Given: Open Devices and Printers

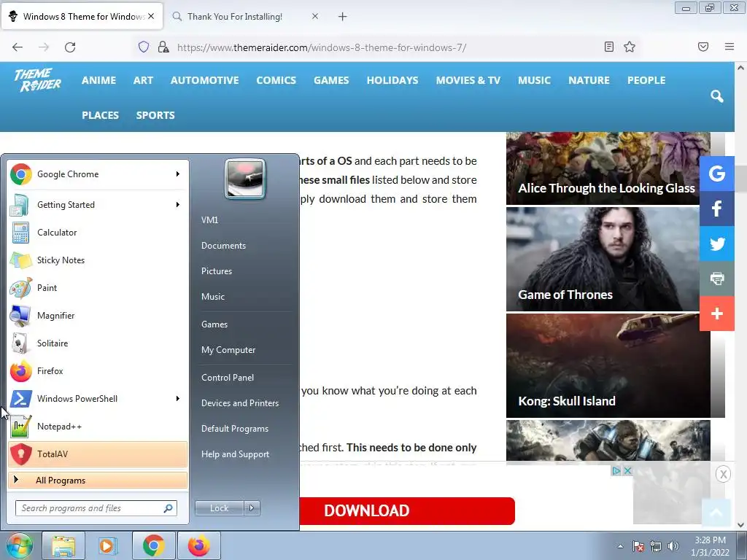Looking at the screenshot, I should click(239, 403).
